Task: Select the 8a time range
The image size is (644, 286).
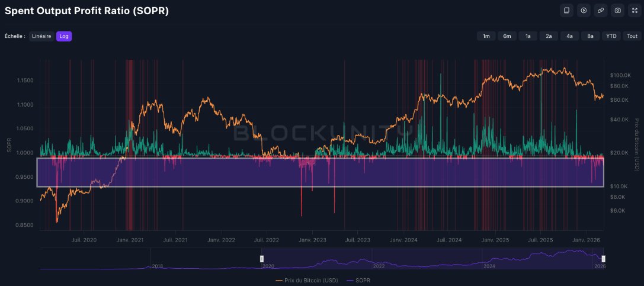Action: tap(590, 36)
